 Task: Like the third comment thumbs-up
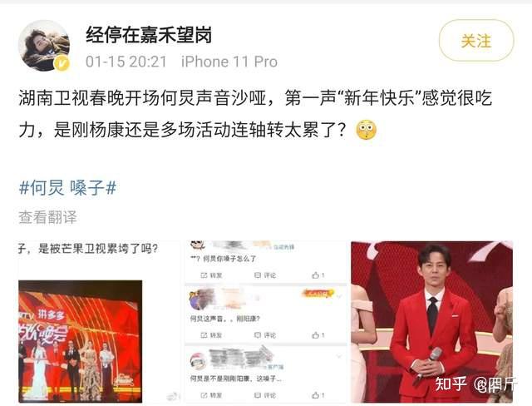(x=318, y=395)
